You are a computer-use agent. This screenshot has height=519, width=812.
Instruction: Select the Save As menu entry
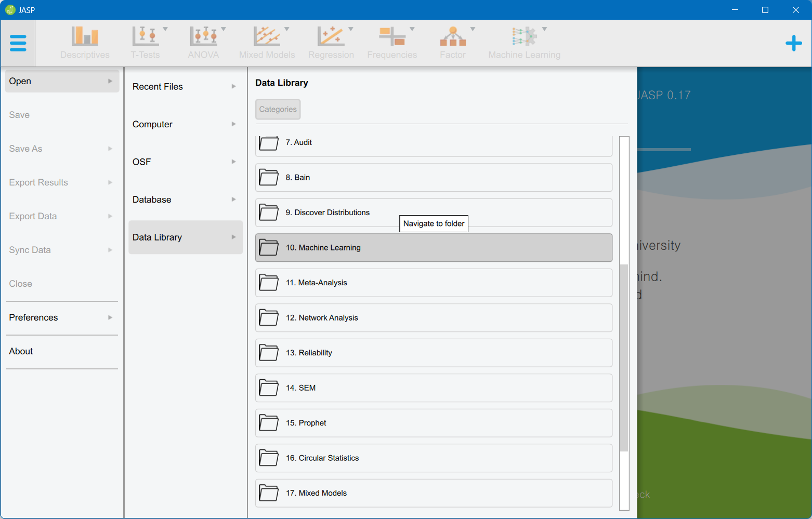(62, 149)
